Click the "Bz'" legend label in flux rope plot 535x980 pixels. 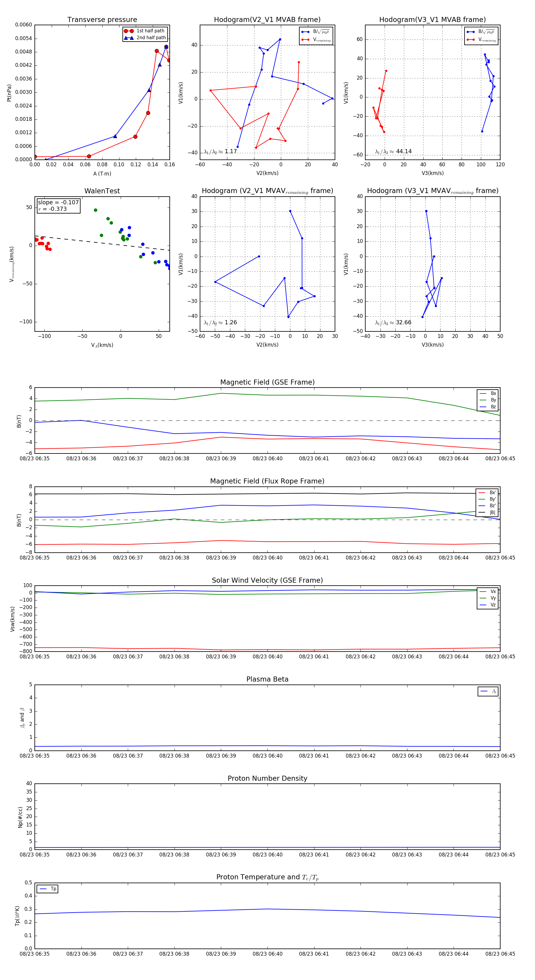pyautogui.click(x=493, y=506)
